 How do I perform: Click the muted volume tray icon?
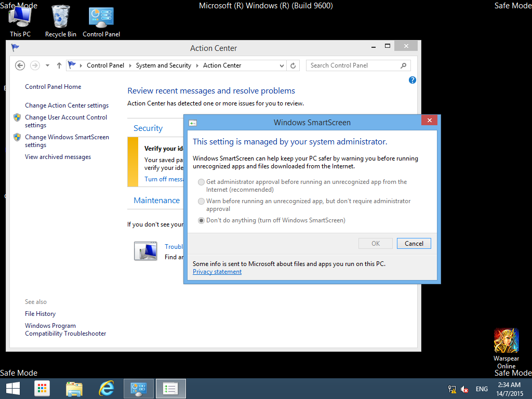click(x=464, y=389)
